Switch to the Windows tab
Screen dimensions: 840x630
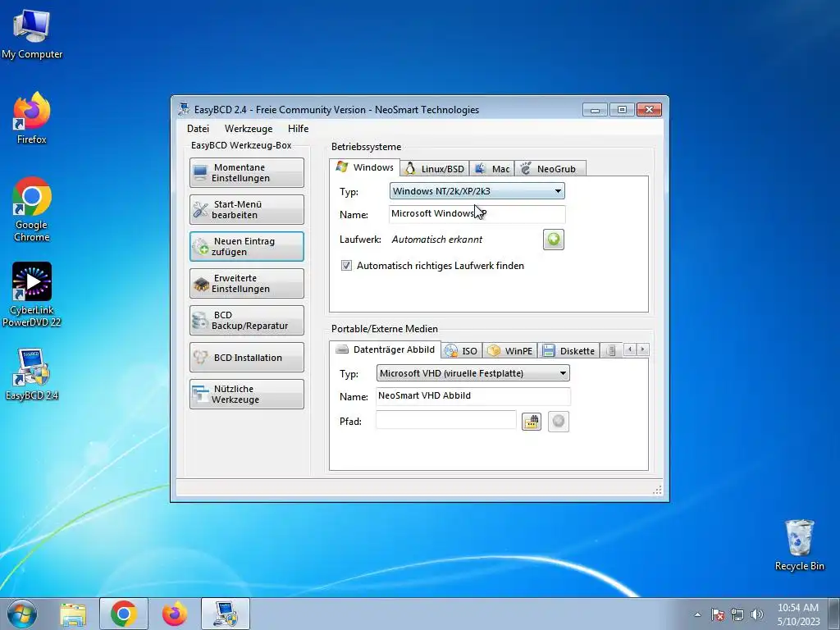point(365,167)
